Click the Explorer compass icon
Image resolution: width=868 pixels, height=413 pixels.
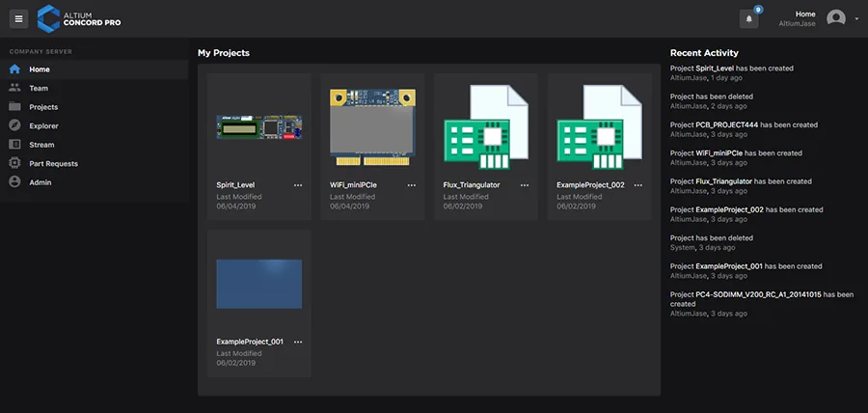coord(14,125)
